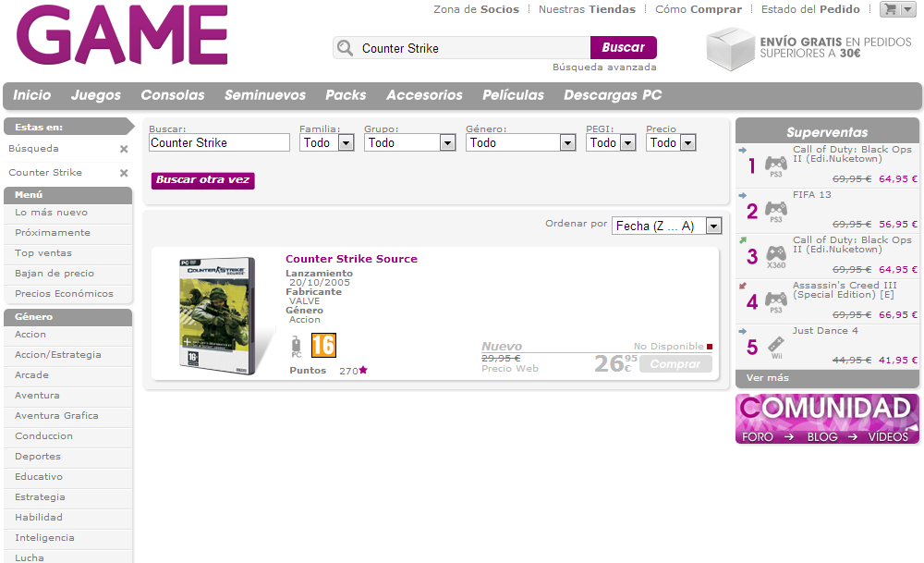Click the Wii icon beside Just Dance 4
Screen dimensions: 924x563
point(776,346)
